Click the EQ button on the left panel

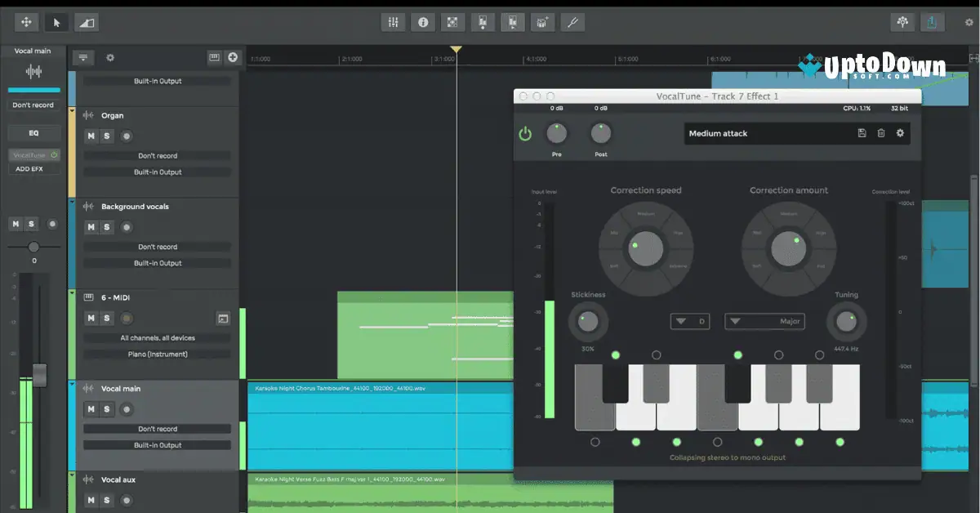(33, 132)
